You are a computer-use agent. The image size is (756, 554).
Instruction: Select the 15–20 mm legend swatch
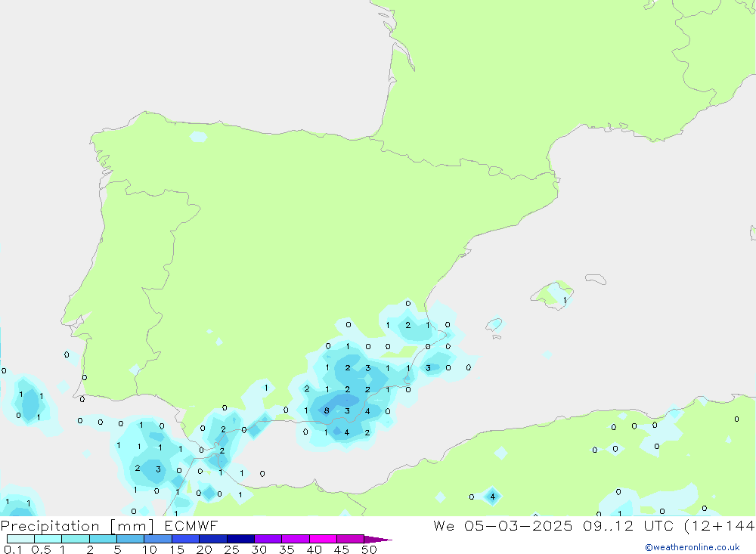(x=185, y=539)
